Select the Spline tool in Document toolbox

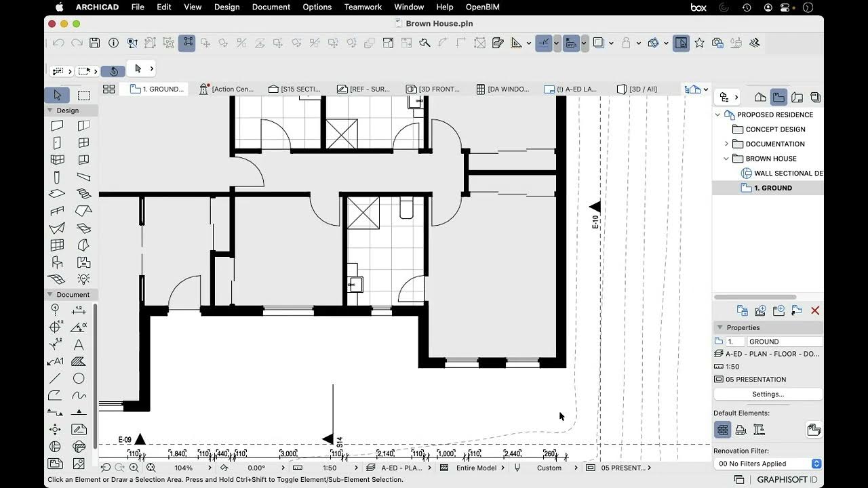coord(79,395)
